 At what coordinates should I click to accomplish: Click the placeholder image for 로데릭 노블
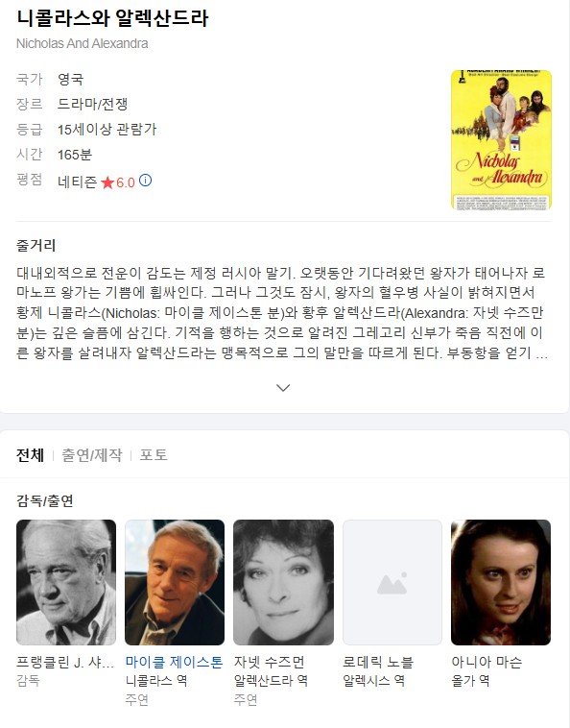tap(392, 582)
